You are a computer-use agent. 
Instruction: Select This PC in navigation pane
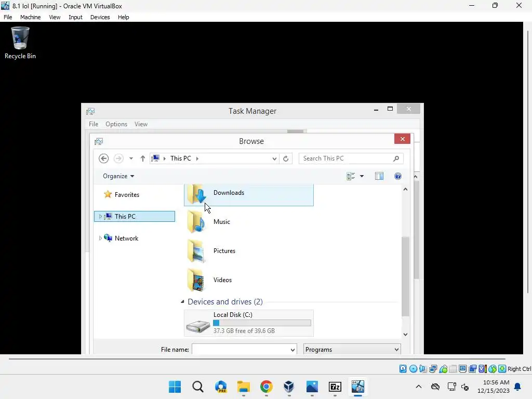coord(135,217)
